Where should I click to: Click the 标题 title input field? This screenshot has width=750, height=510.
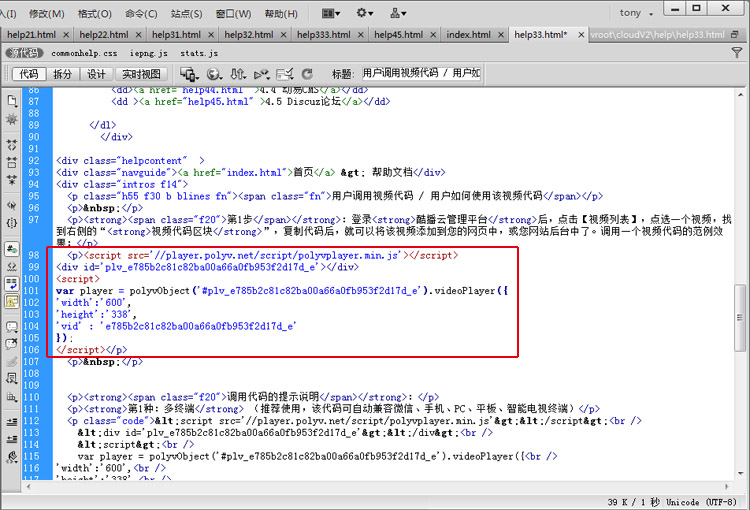(420, 74)
